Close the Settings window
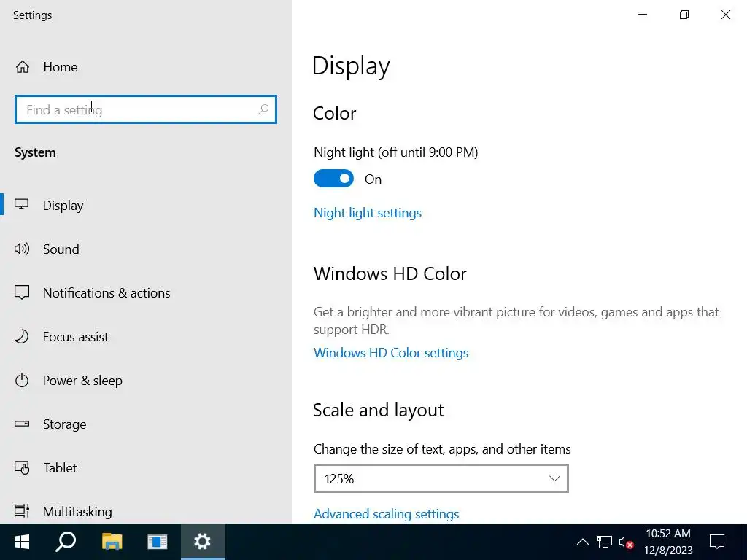 pyautogui.click(x=726, y=15)
